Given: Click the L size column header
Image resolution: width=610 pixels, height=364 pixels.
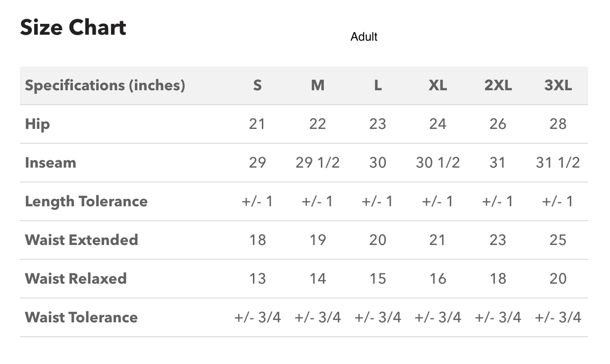Looking at the screenshot, I should click(x=377, y=85).
